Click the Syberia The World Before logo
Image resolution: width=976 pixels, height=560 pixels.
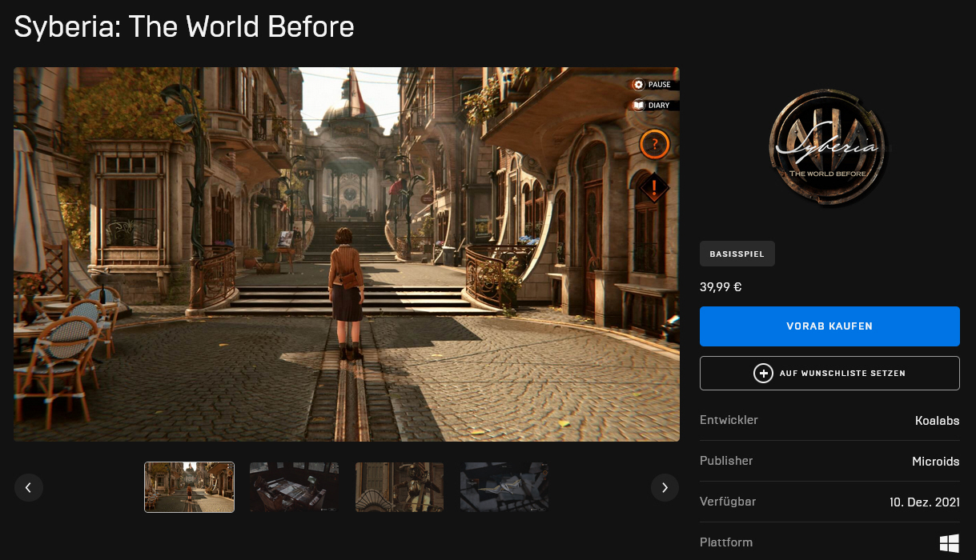tap(829, 150)
